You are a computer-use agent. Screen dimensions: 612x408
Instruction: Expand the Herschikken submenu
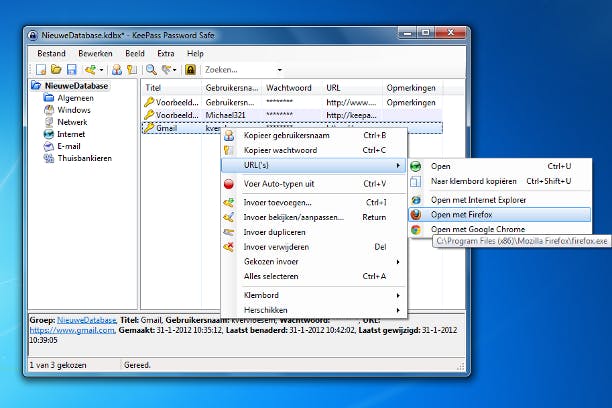pyautogui.click(x=314, y=310)
